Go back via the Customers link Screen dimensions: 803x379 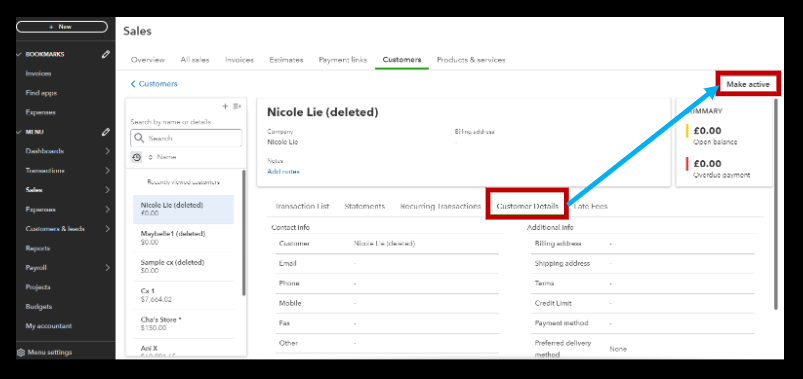[154, 83]
